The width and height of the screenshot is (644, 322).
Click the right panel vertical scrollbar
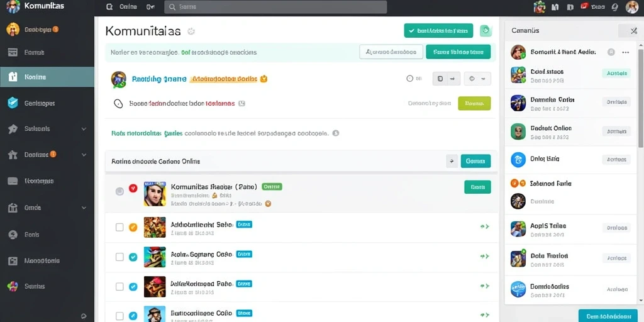click(x=641, y=99)
